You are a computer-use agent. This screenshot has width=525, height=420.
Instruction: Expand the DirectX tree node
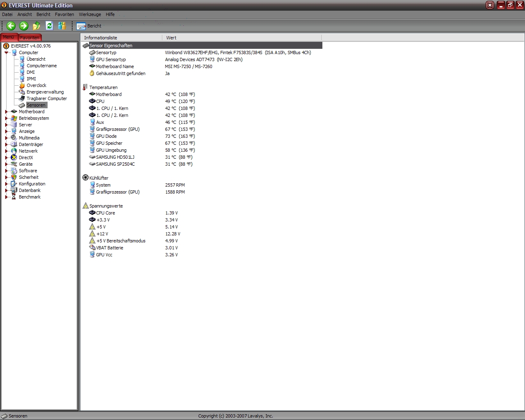[7, 157]
